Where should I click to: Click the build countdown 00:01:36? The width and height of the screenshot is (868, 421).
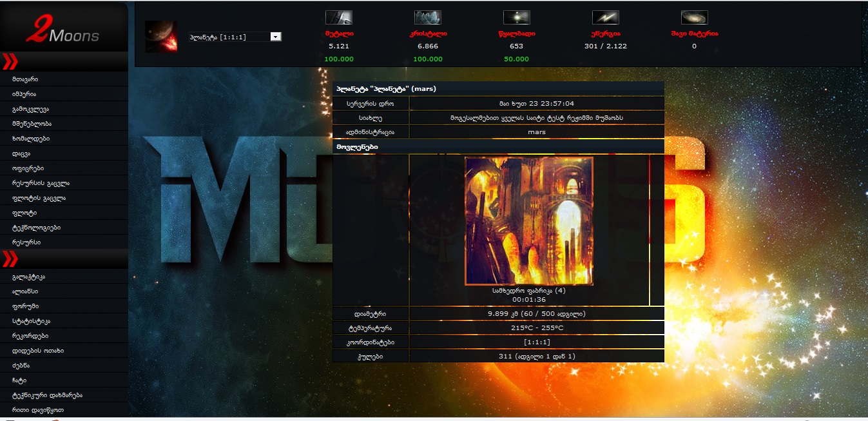[x=529, y=300]
